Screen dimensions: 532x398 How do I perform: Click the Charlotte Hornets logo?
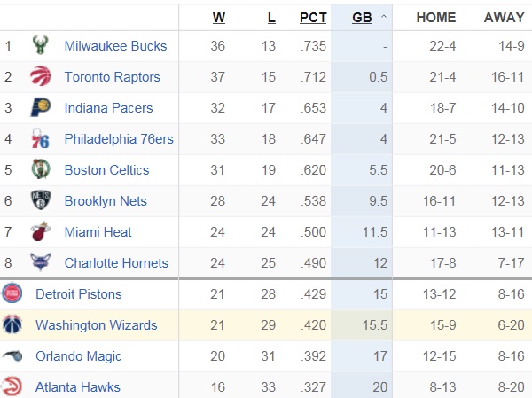pyautogui.click(x=40, y=263)
